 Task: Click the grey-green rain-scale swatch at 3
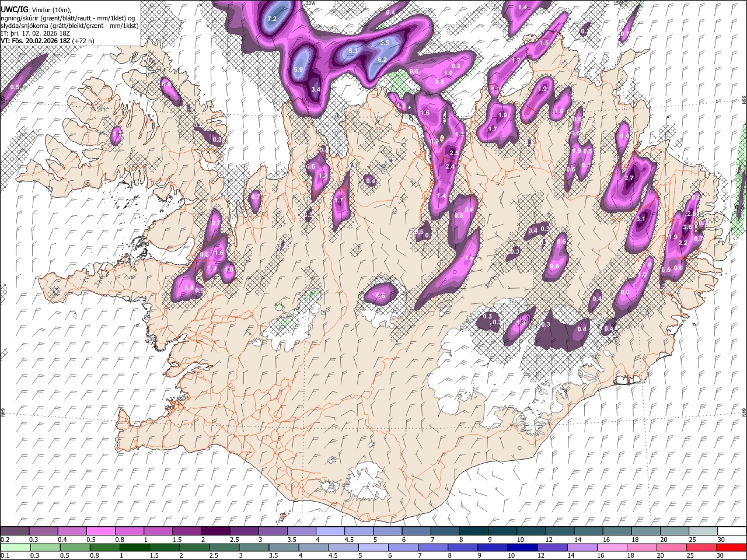[x=254, y=547]
